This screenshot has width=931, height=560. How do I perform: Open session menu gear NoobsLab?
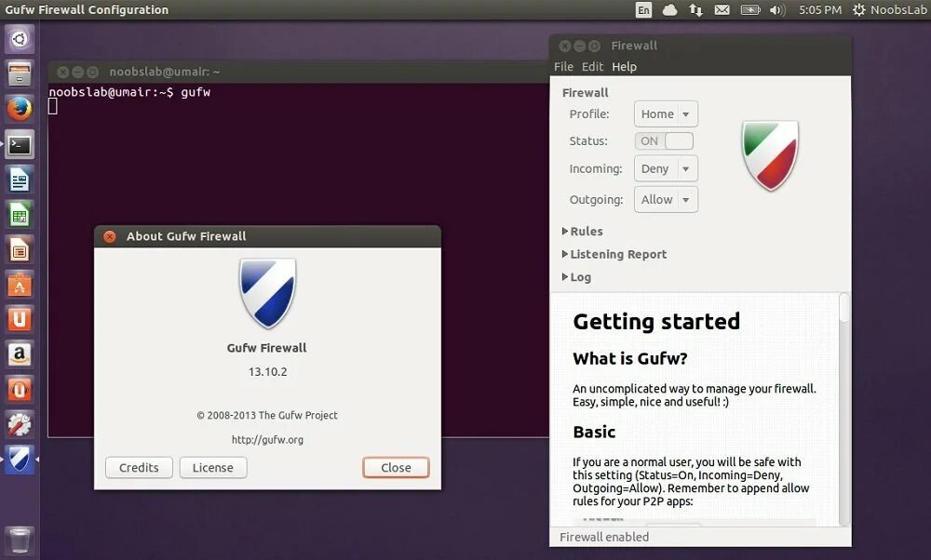coord(889,10)
